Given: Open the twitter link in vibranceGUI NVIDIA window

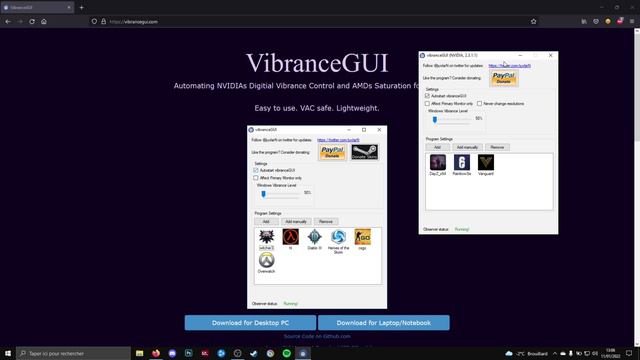Looking at the screenshot, I should 509,66.
